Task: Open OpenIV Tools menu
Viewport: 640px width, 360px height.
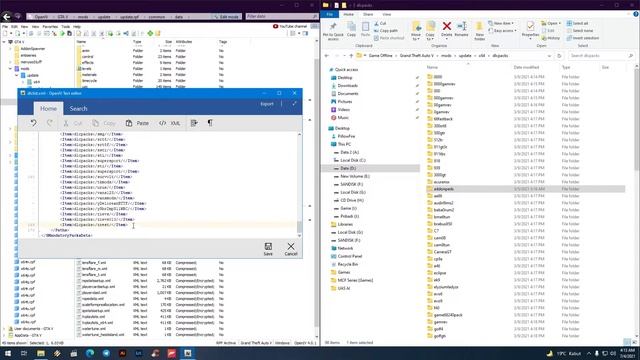Action: pyautogui.click(x=65, y=27)
